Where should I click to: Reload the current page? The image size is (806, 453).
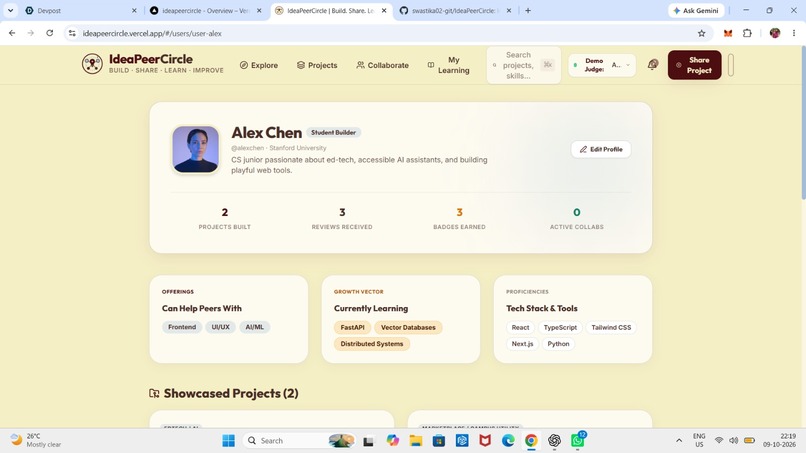pyautogui.click(x=49, y=33)
